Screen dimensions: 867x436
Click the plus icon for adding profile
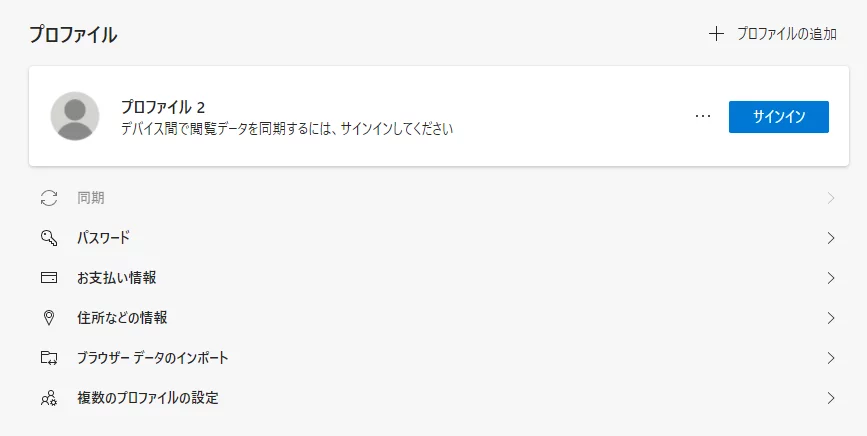pos(716,34)
